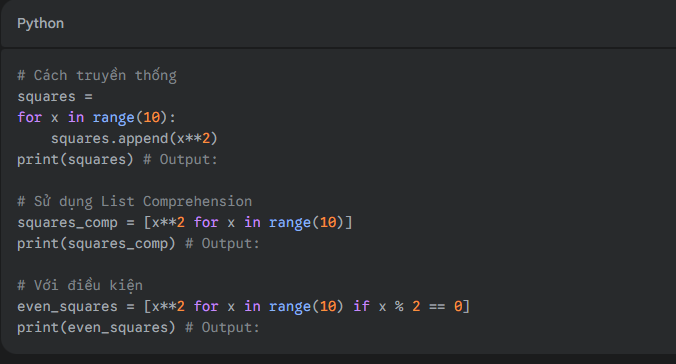This screenshot has width=676, height=364.
Task: Click the Output comment after print(even_squares)
Action: 222,328
